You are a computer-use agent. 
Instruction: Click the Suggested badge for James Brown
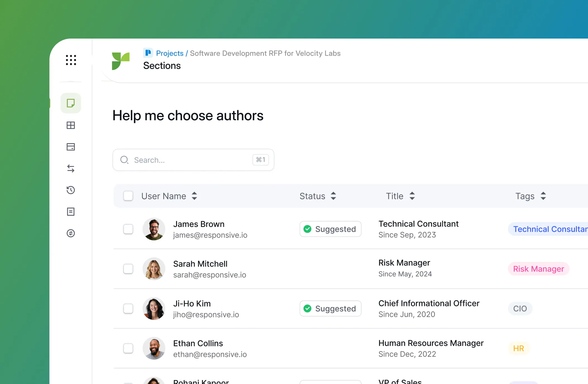tap(330, 229)
